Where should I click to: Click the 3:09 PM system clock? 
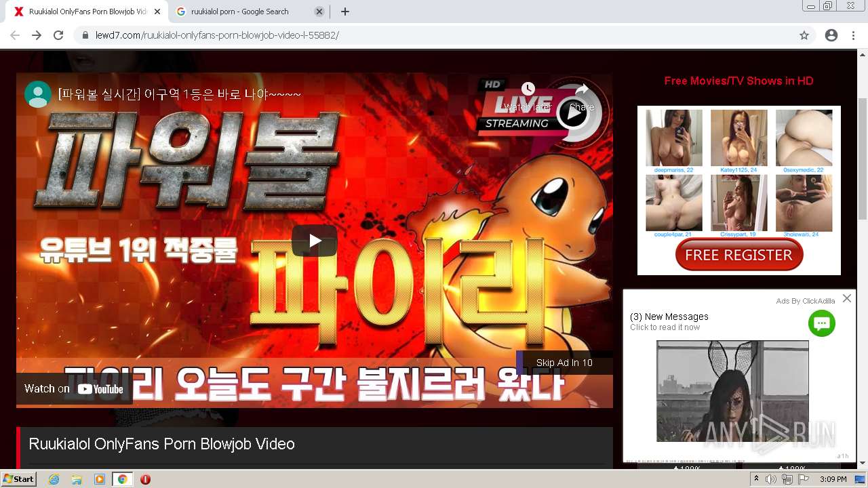(x=833, y=479)
